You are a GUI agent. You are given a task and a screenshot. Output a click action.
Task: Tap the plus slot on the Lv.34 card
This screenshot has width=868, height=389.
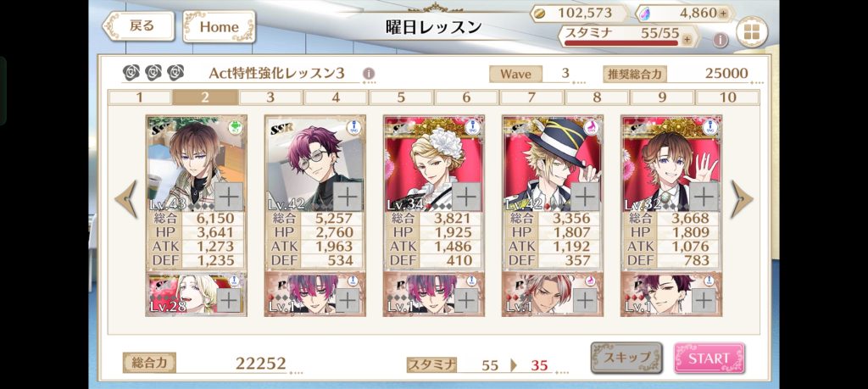pos(466,197)
